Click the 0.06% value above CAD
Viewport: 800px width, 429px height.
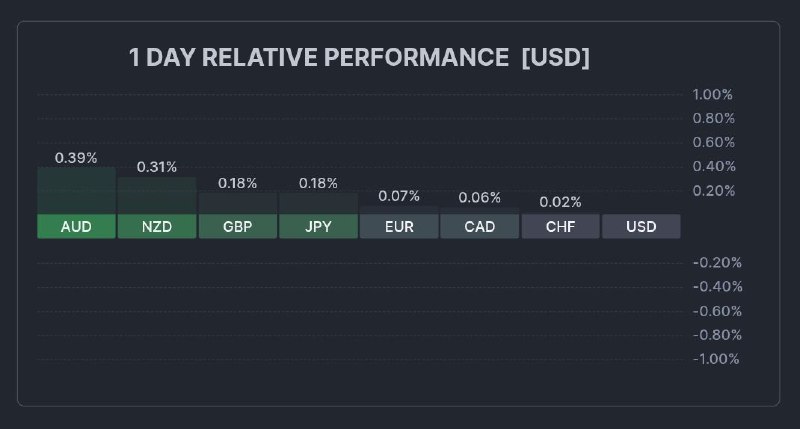[480, 198]
